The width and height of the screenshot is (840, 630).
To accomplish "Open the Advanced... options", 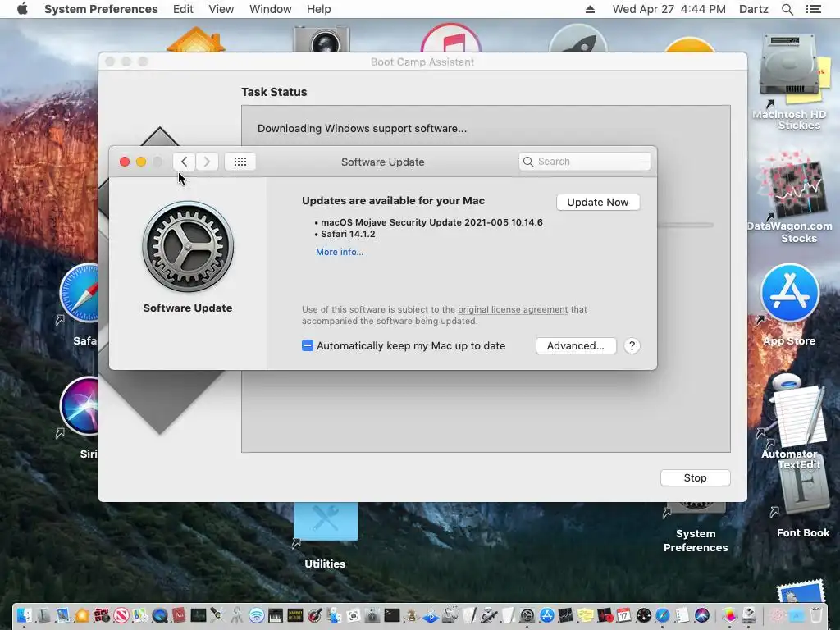I will click(575, 345).
